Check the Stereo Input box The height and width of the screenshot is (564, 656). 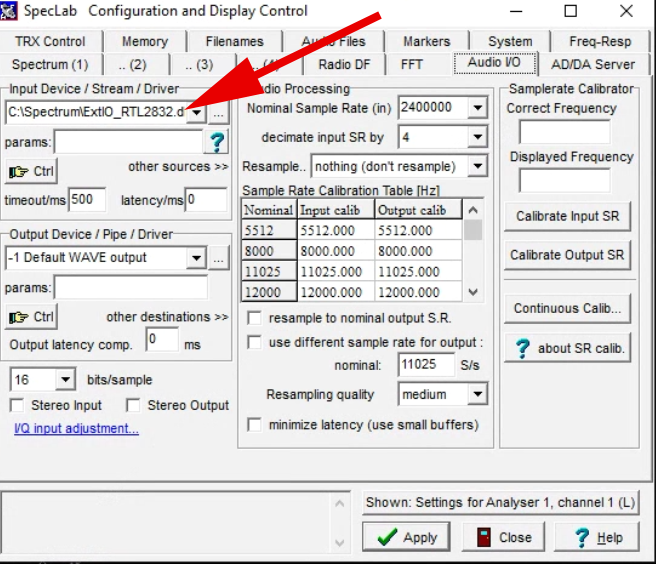point(17,405)
